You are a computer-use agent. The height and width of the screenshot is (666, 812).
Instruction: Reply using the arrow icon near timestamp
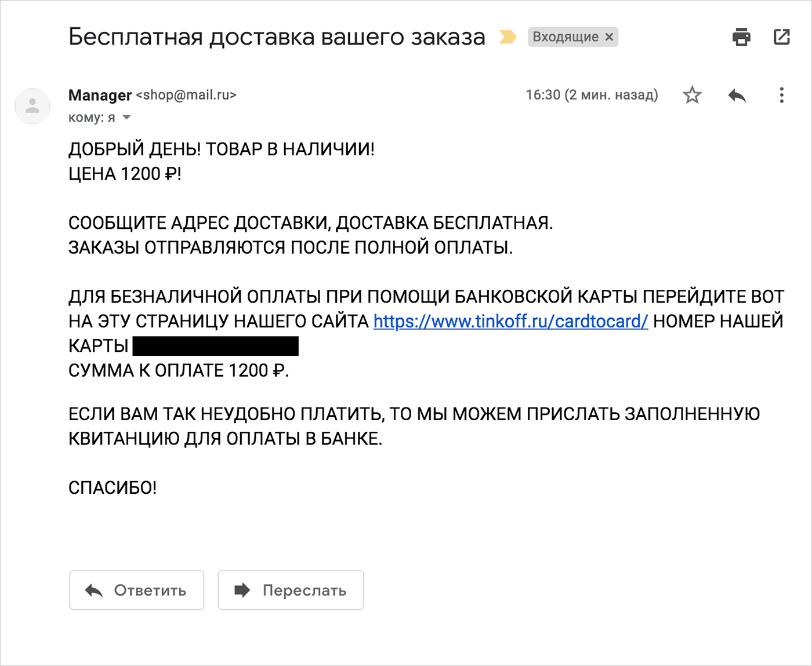[x=737, y=95]
